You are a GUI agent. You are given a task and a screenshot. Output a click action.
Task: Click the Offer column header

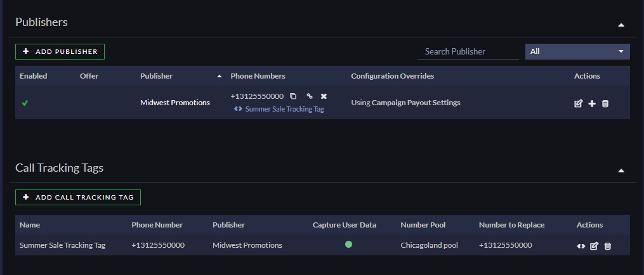(89, 76)
